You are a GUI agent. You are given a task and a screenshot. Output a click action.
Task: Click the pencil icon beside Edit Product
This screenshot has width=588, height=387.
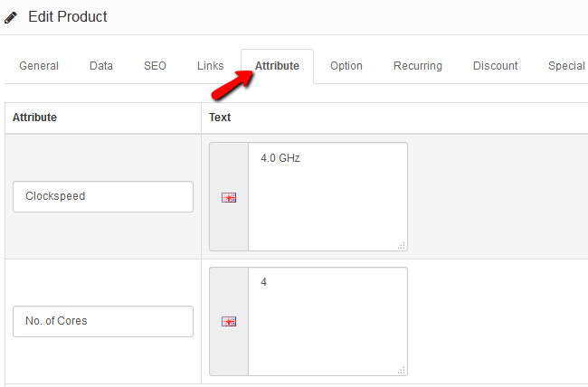[x=11, y=17]
